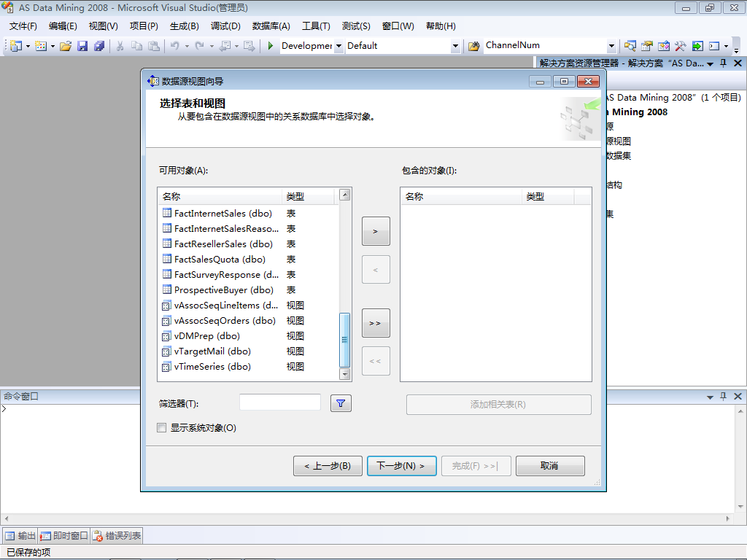Expand the Undo history dropdown arrow
The image size is (747, 560).
coord(187,46)
